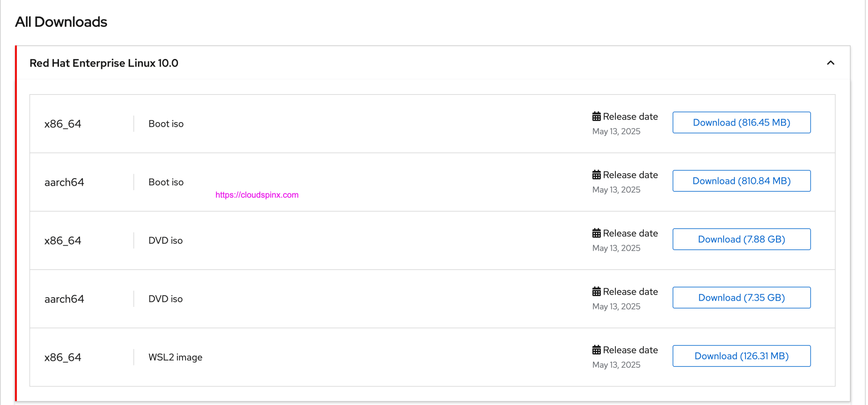Click the aarch64 Boot iso type label
Screen dimensions: 868x405
[166, 182]
